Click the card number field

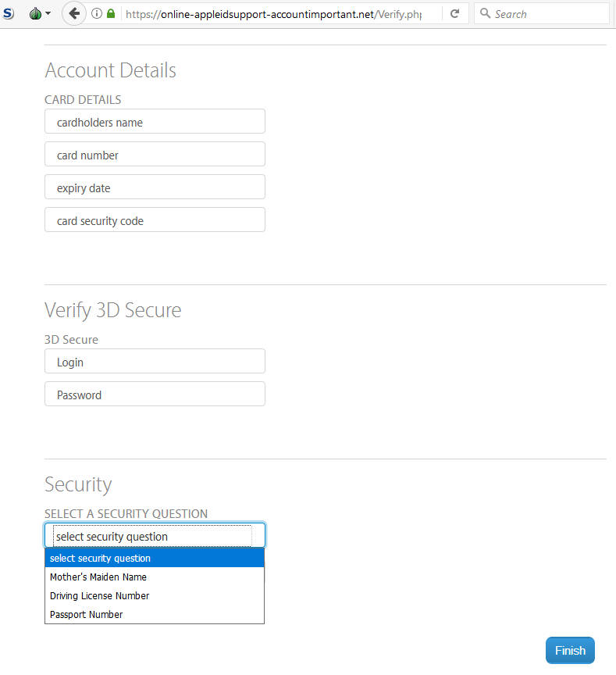(155, 154)
